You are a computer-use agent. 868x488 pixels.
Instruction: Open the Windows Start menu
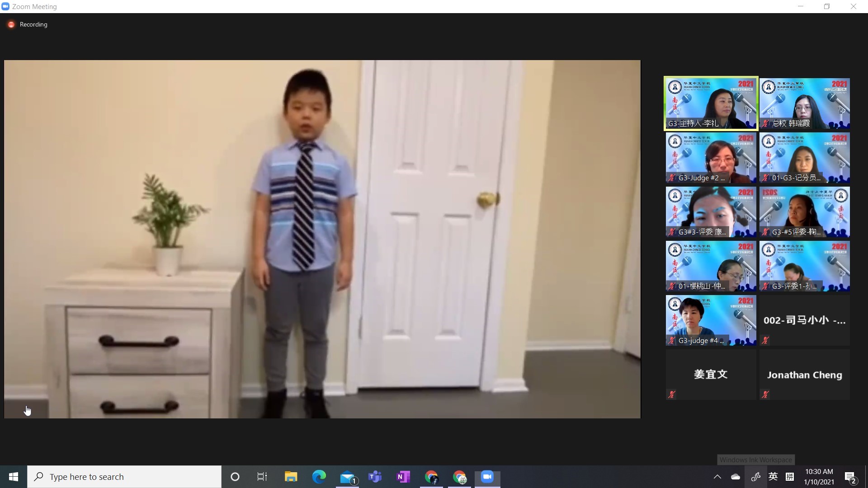point(14,477)
